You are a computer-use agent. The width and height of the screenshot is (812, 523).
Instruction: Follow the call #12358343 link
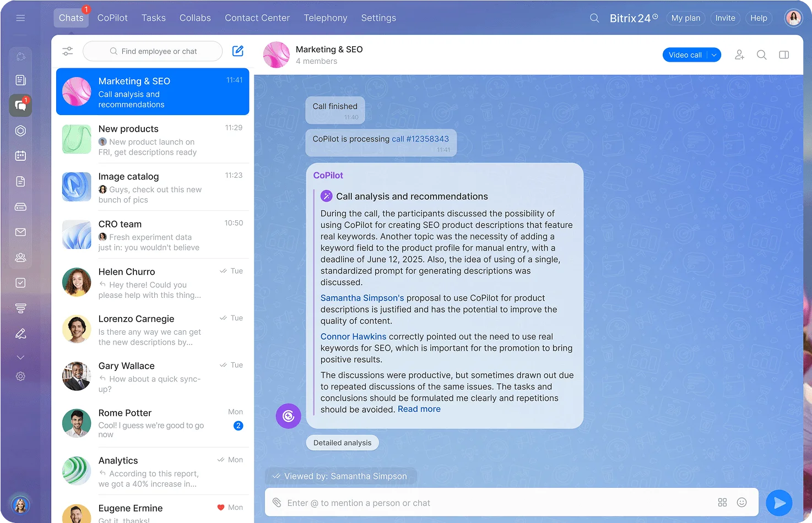420,139
